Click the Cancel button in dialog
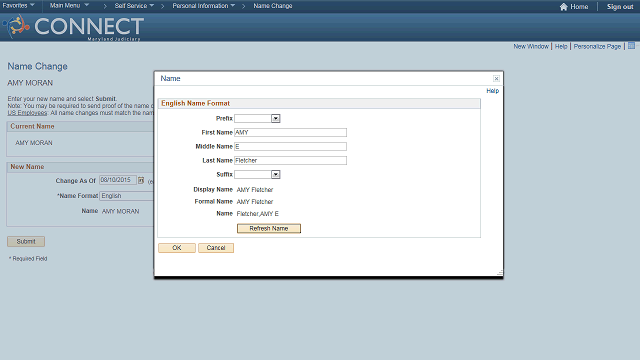Viewport: 640px width, 360px height. 216,248
